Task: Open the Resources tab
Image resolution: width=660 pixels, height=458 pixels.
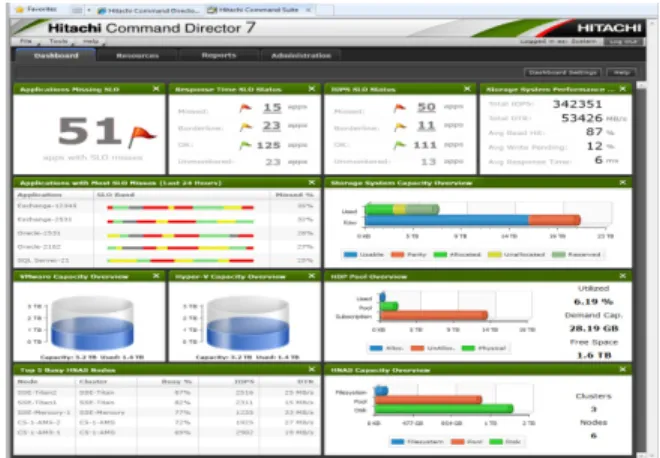Action: click(x=137, y=56)
